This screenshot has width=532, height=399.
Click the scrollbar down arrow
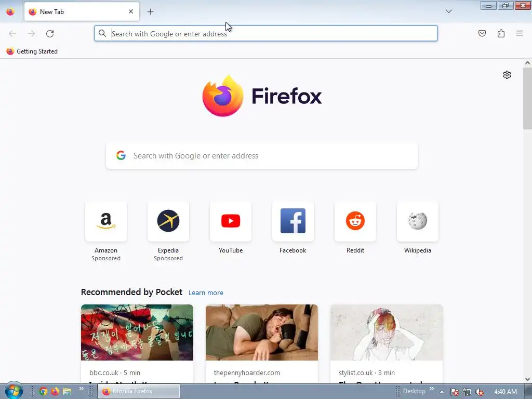point(527,379)
